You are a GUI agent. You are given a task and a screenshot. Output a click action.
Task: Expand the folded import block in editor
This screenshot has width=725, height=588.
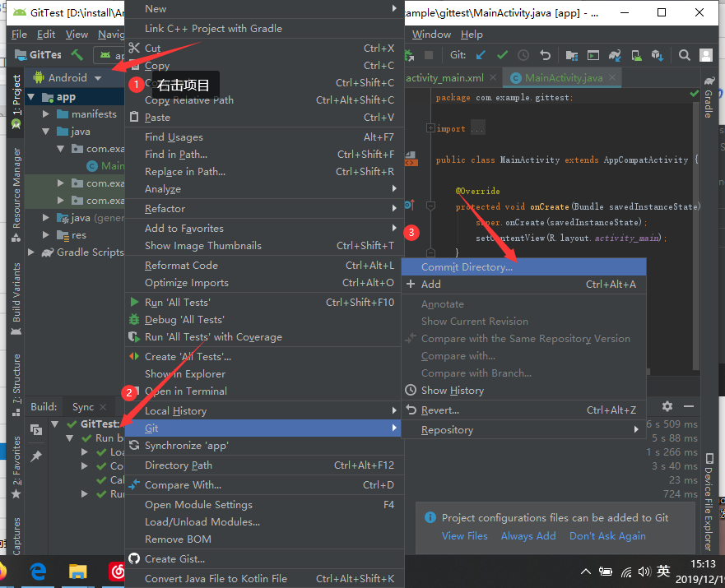pyautogui.click(x=430, y=128)
